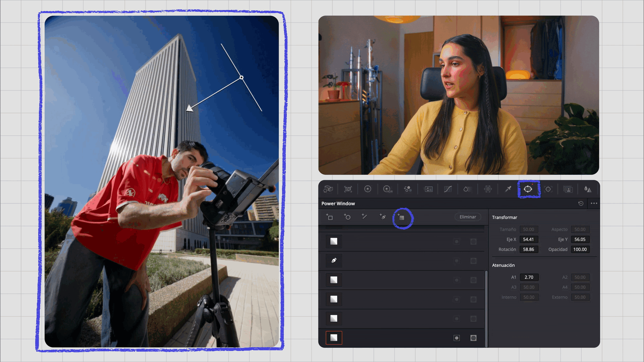Select the Qualifier eyedropper palette
Screen dimensions: 644x362
508,189
